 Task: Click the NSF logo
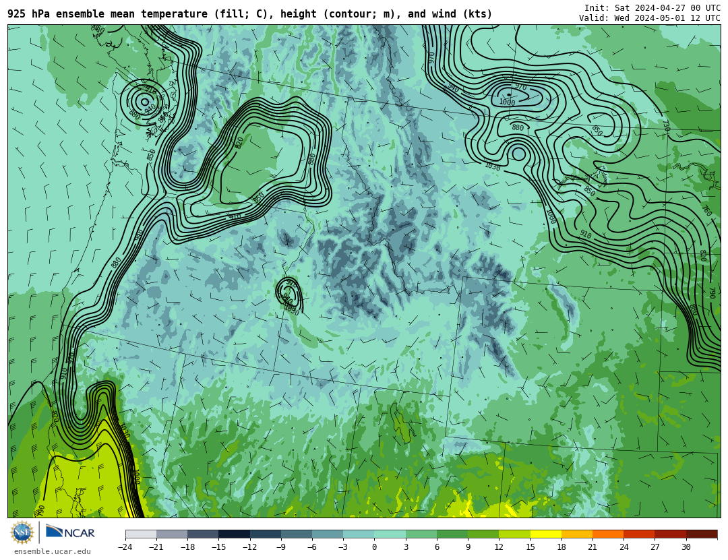[22, 532]
